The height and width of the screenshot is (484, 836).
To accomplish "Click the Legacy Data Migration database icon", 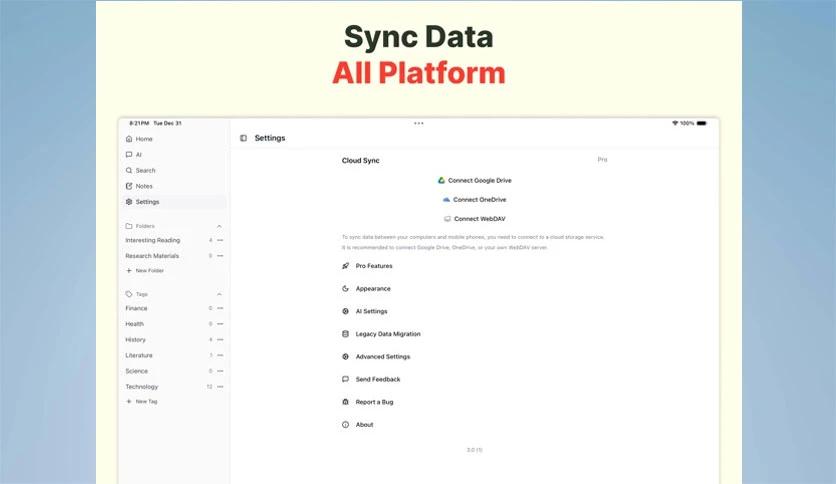I will click(345, 334).
